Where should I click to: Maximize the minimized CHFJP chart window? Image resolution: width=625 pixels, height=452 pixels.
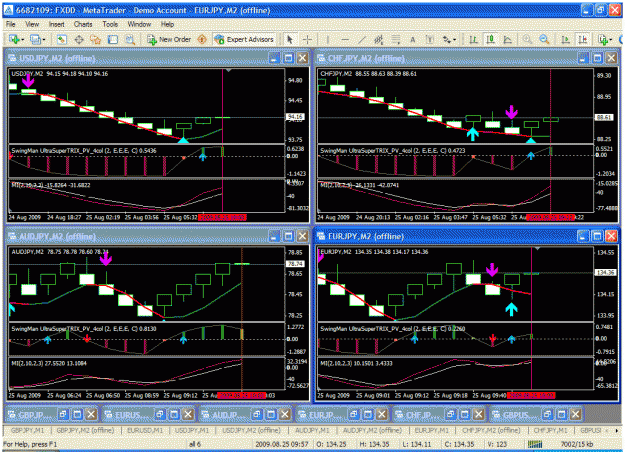[x=464, y=415]
